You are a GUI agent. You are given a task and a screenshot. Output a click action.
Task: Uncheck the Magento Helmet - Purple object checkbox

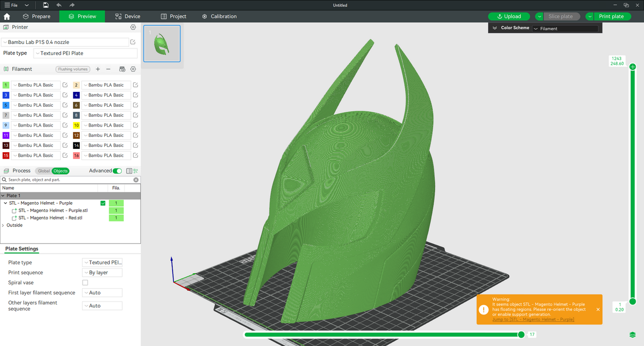[103, 203]
